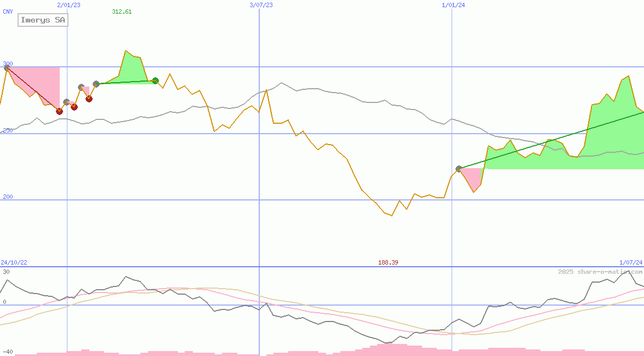Click the 1/07/24 end date label
The image size is (644, 356).
click(x=630, y=262)
